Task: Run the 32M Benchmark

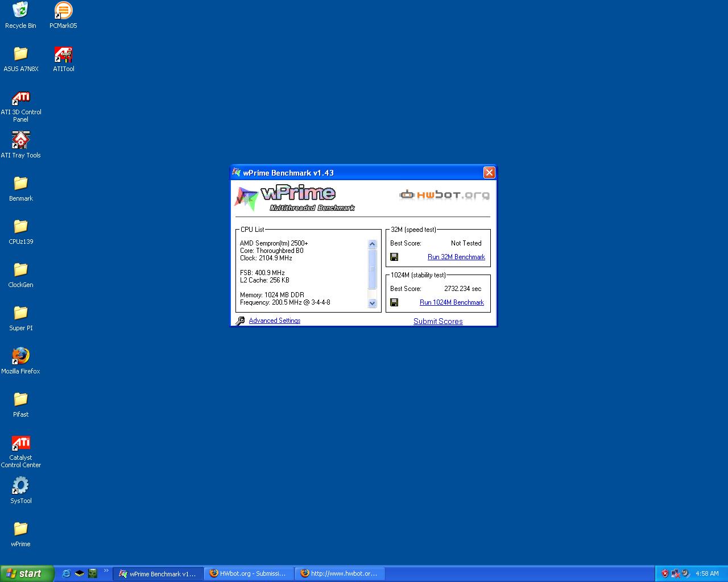Action: click(x=456, y=257)
